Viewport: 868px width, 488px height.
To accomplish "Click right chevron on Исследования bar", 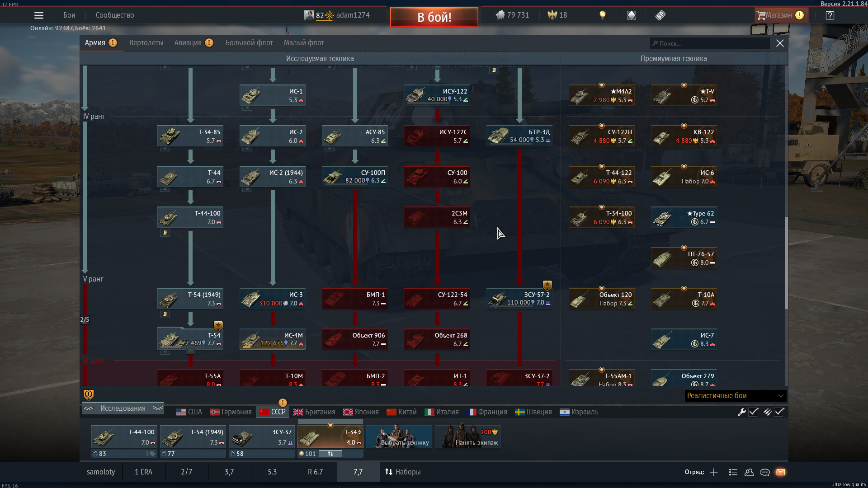I will (158, 408).
